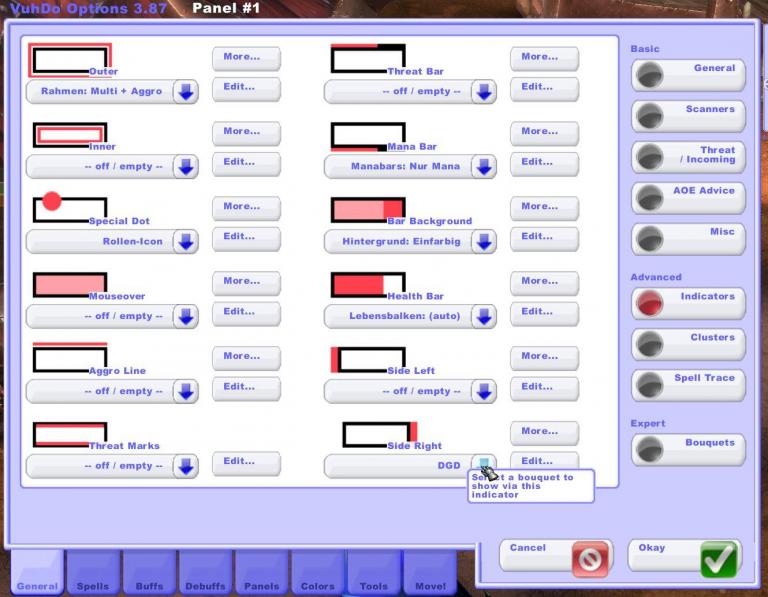Open the Mouseover bouquet dropdown arrow

(x=186, y=316)
